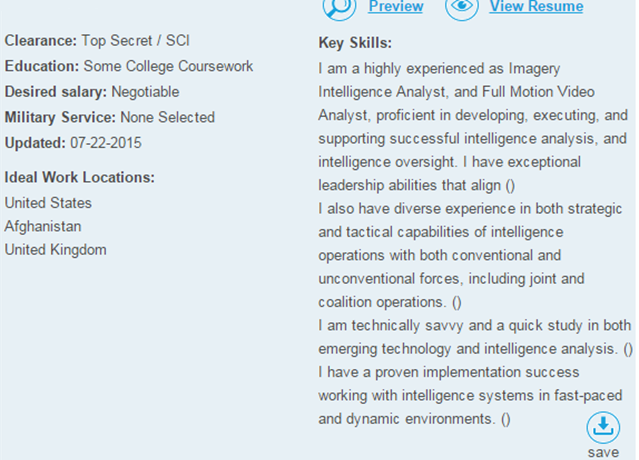Select United Kingdom work location
The image size is (639, 460).
55,250
